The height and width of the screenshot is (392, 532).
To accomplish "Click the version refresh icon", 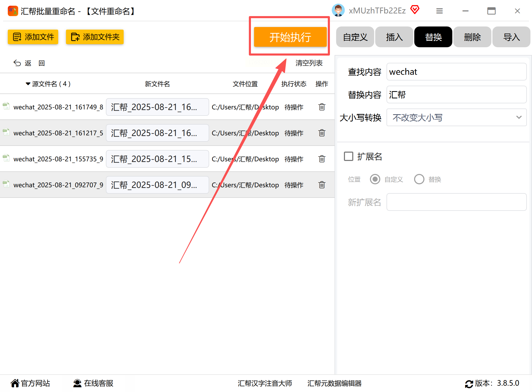I will pyautogui.click(x=469, y=384).
